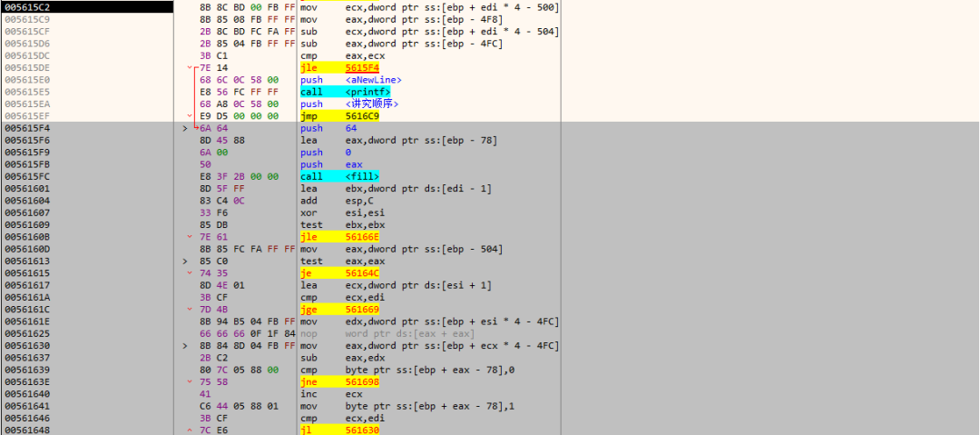The height and width of the screenshot is (435, 980).
Task: Click the jump arrow beside bytes 74 35
Action: point(190,272)
